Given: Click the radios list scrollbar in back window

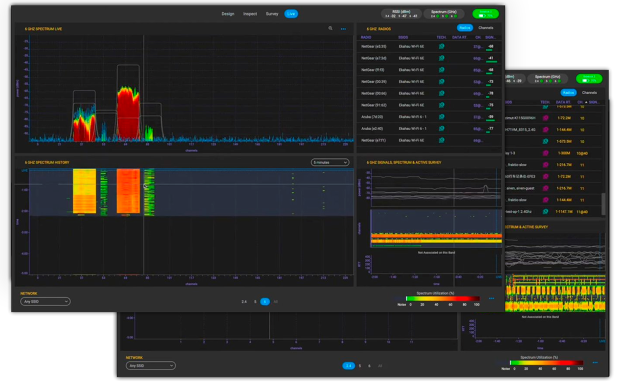Looking at the screenshot, I should click(x=603, y=204).
